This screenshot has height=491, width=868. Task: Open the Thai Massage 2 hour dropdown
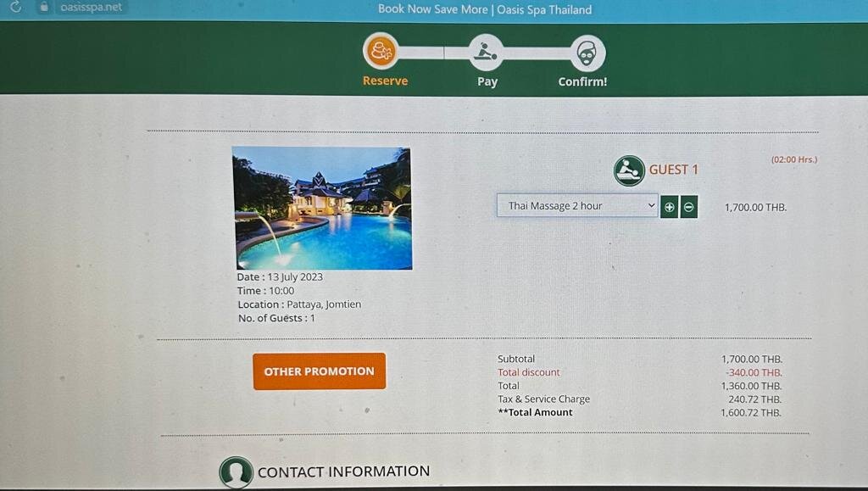click(x=576, y=205)
